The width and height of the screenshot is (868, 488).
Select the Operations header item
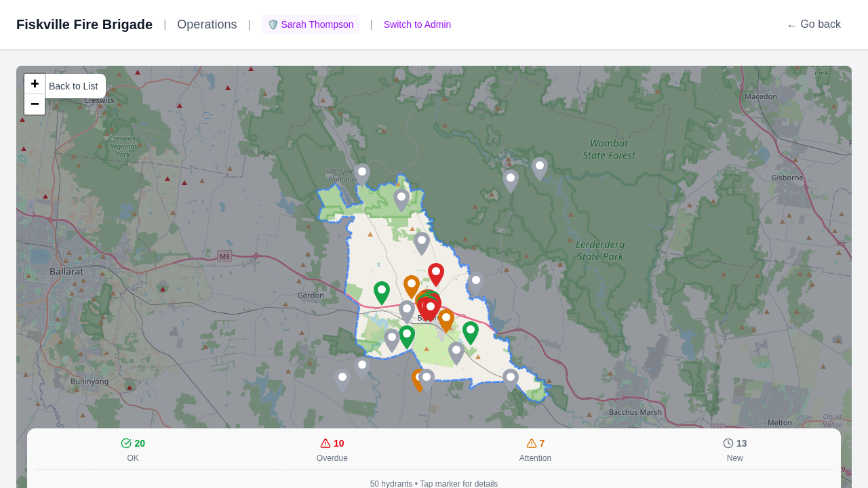coord(207,24)
